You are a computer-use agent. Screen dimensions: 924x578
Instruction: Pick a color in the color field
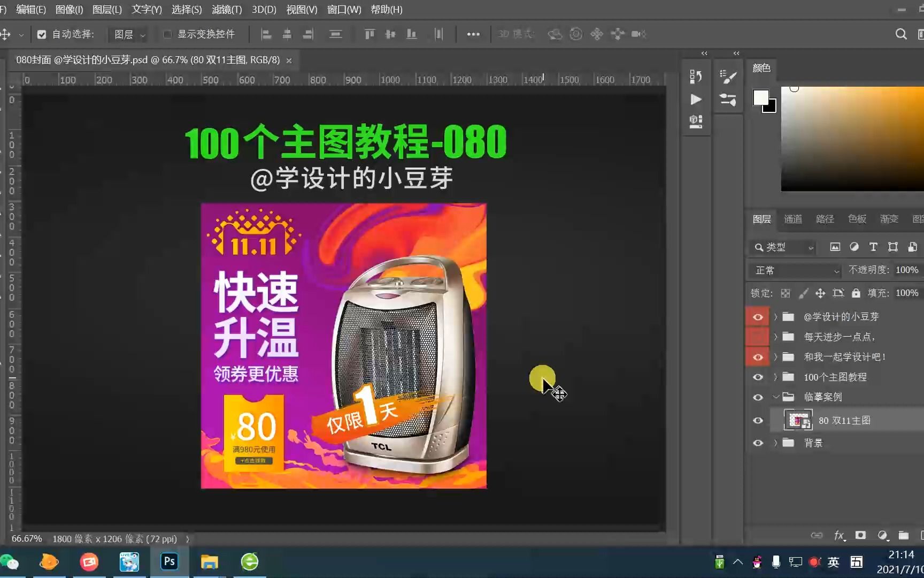click(852, 139)
